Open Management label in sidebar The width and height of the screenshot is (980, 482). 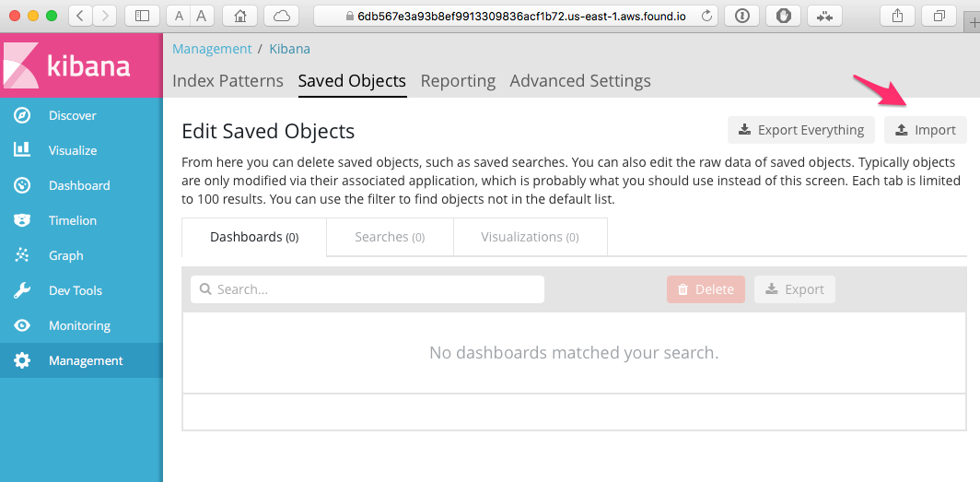pos(86,360)
